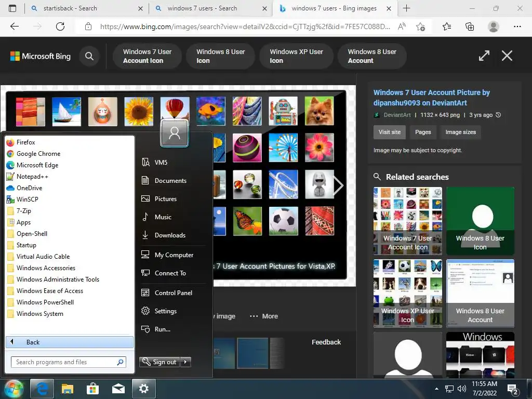
Task: Open browser Collections button
Action: [x=470, y=26]
